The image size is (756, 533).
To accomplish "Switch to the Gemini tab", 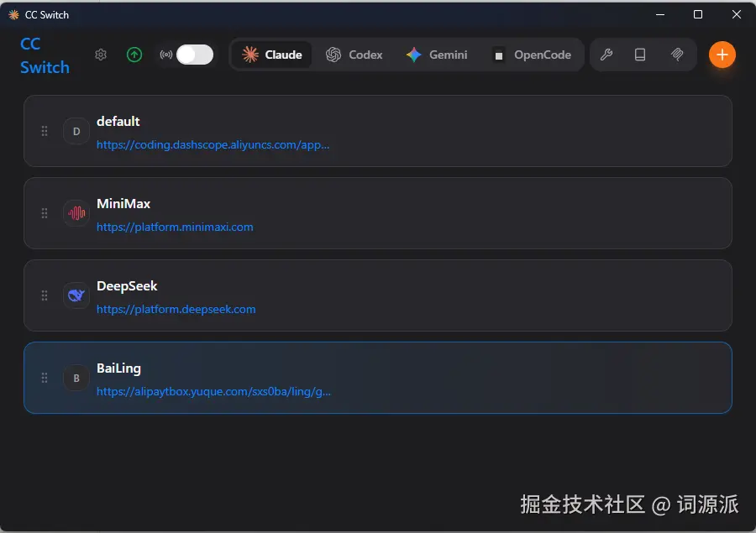I will (x=437, y=55).
